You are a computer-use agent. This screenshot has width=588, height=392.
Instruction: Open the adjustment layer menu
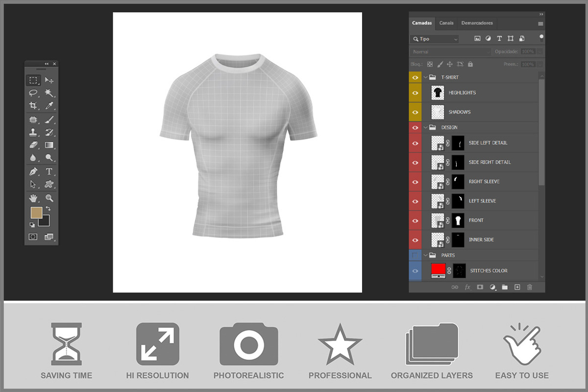pos(492,287)
